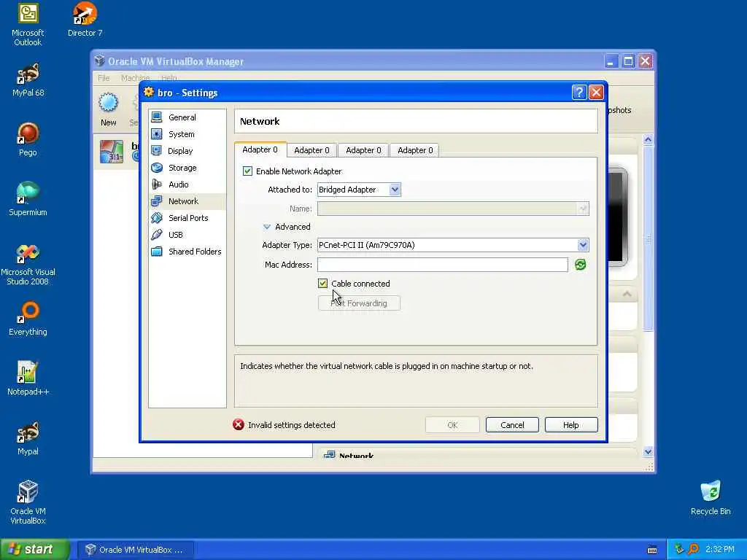The width and height of the screenshot is (747, 560).
Task: Click in the Mac Address field
Action: [443, 265]
